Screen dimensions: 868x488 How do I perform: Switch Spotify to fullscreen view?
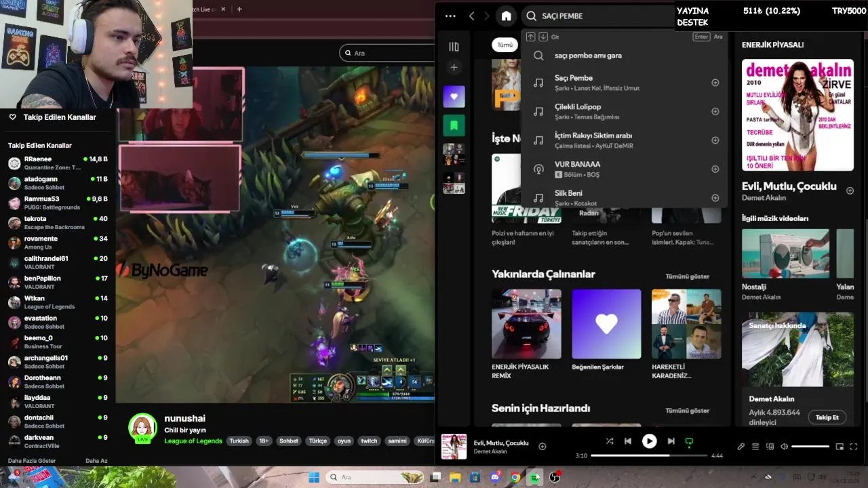pyautogui.click(x=854, y=447)
